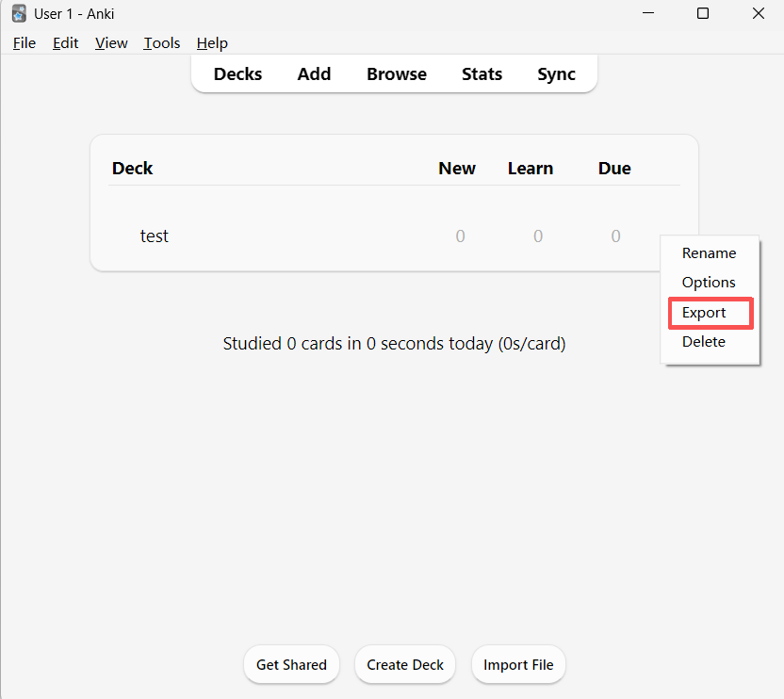Click the Learn column header
The image size is (784, 699).
pyautogui.click(x=530, y=169)
